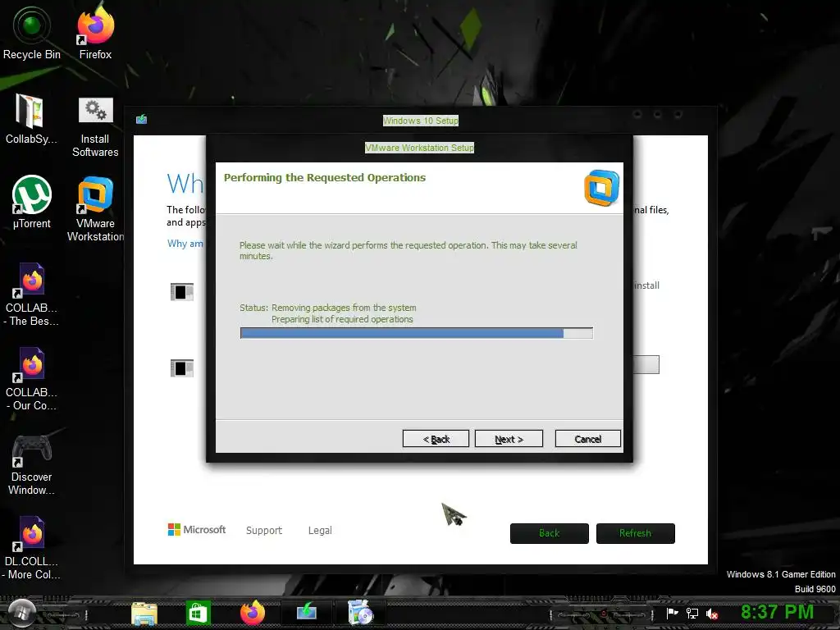
Task: Open the Legal link in Windows 10 Setup
Action: coord(320,531)
